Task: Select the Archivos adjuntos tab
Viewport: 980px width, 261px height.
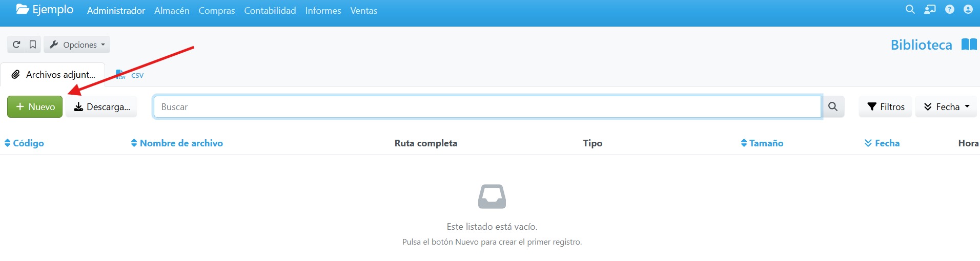Action: (x=53, y=75)
